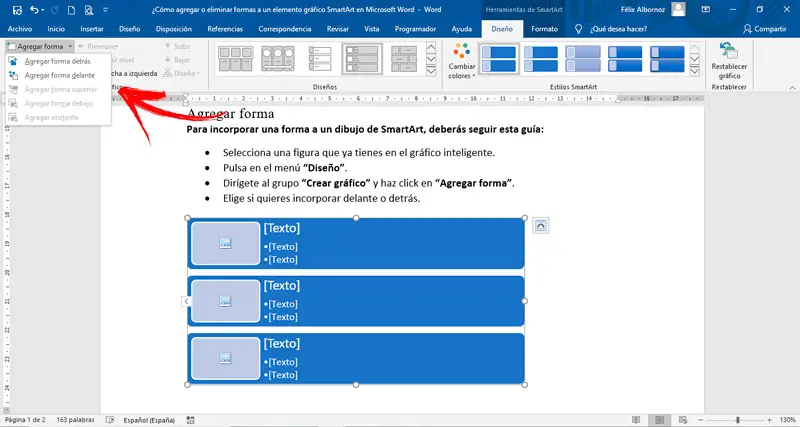This screenshot has width=800, height=427.
Task: Click the Compartir button
Action: [765, 29]
